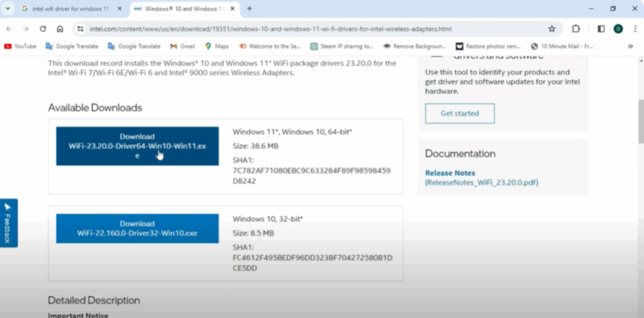Open a new tab with plus button
This screenshot has width=644, height=318.
point(249,9)
